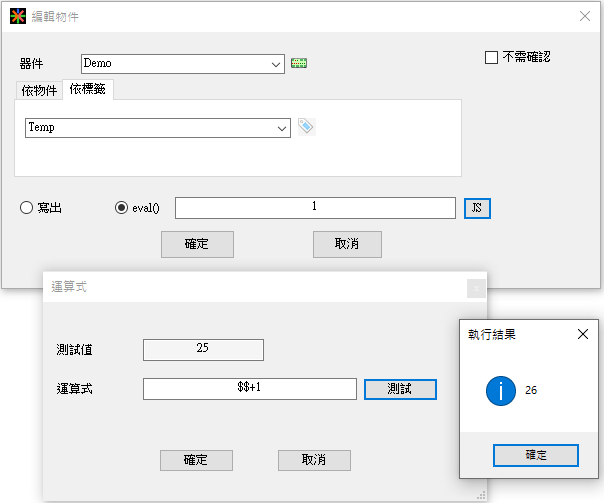Click the tag icon next to Temp dropdown
Screen dimensions: 604x503
(306, 127)
